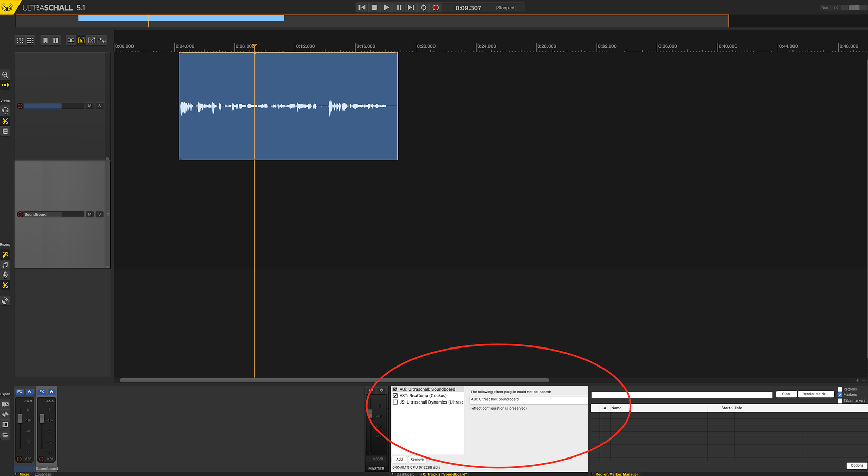
Task: Switch to the scissors editing view under Views
Action: pos(5,121)
